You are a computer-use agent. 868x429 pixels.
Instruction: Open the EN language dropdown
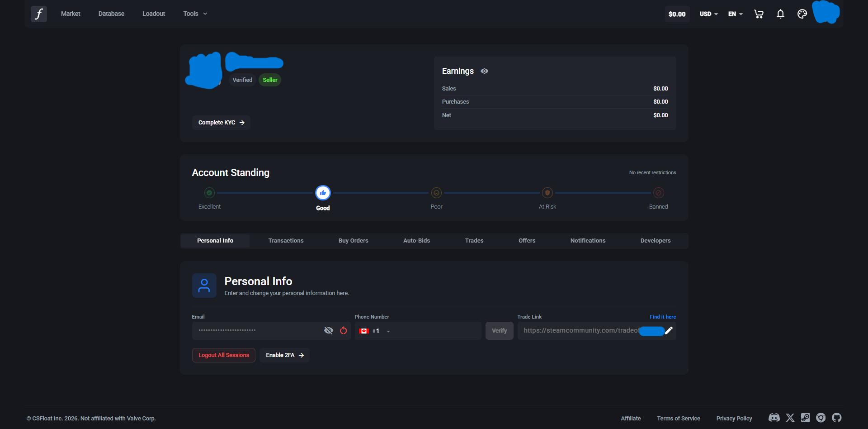click(x=736, y=14)
